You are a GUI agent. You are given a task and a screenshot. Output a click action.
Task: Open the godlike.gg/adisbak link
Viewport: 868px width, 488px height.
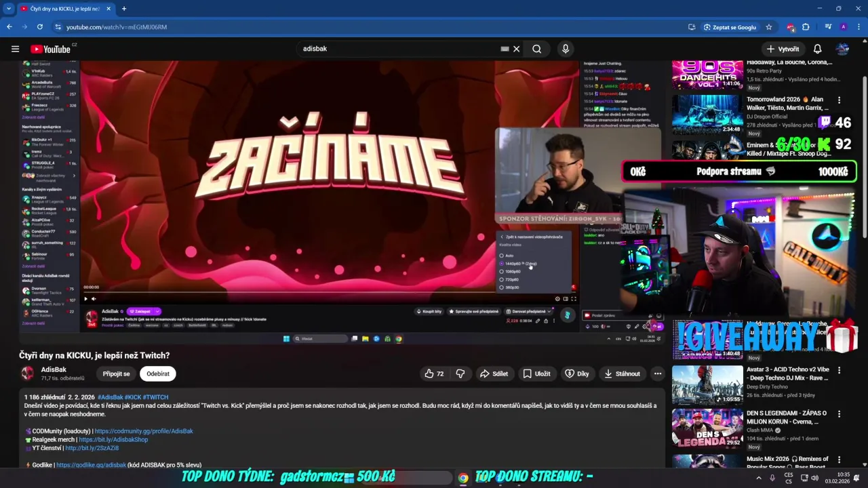[91, 465]
